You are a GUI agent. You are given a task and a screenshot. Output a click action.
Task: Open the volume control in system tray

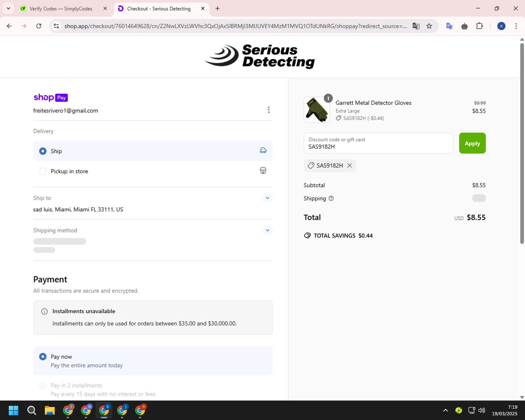point(482,410)
